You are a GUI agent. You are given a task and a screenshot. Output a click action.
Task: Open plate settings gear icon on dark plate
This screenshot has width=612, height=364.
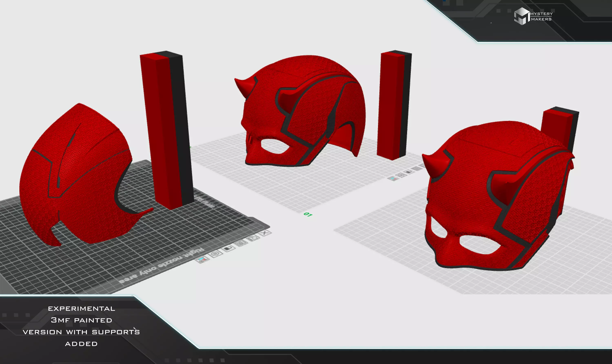tap(215, 254)
